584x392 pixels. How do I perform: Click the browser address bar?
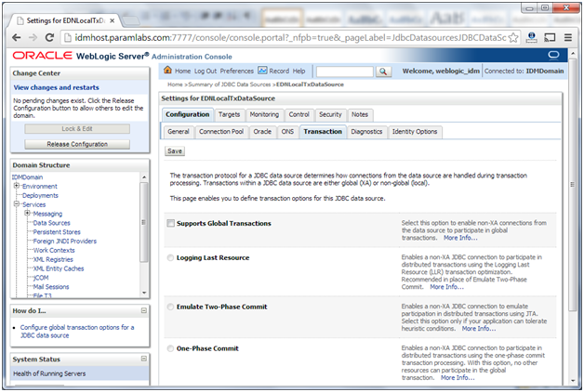point(290,37)
